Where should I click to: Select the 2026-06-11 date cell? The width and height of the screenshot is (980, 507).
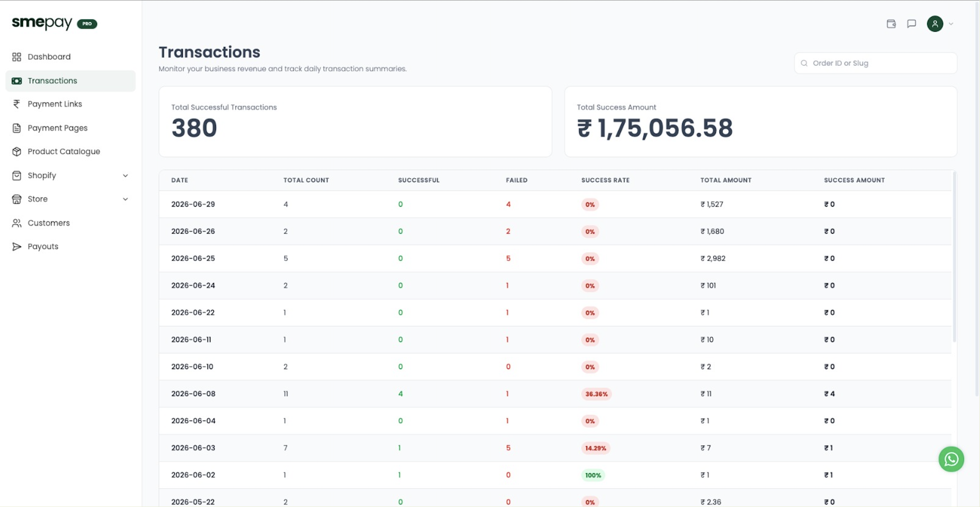191,340
